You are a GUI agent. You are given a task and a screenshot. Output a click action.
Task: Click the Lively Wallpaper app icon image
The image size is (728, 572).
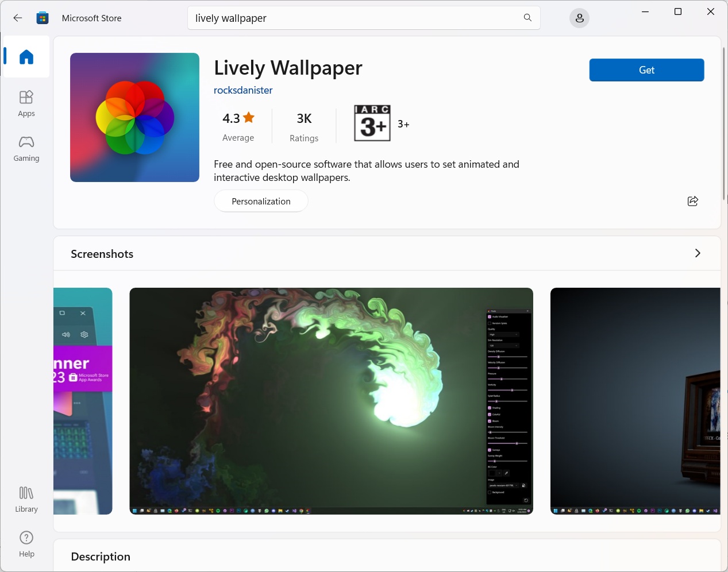(x=134, y=117)
